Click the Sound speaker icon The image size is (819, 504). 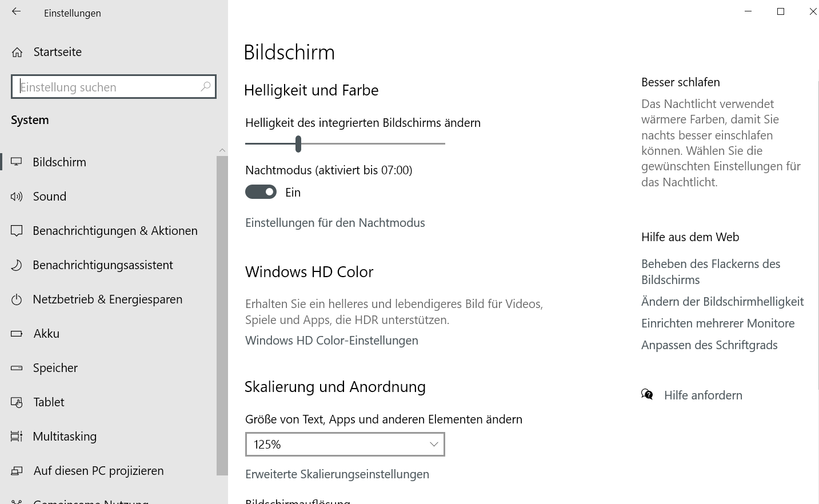[x=17, y=197]
